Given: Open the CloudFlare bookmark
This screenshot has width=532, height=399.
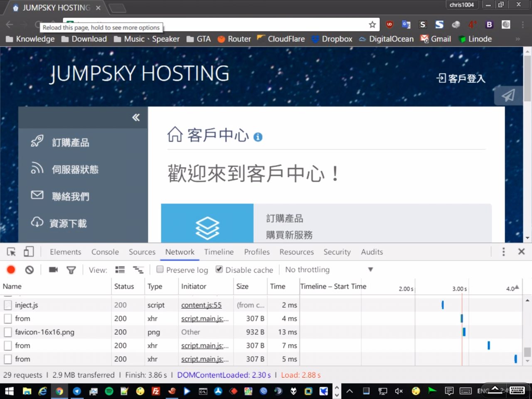Looking at the screenshot, I should pos(281,39).
